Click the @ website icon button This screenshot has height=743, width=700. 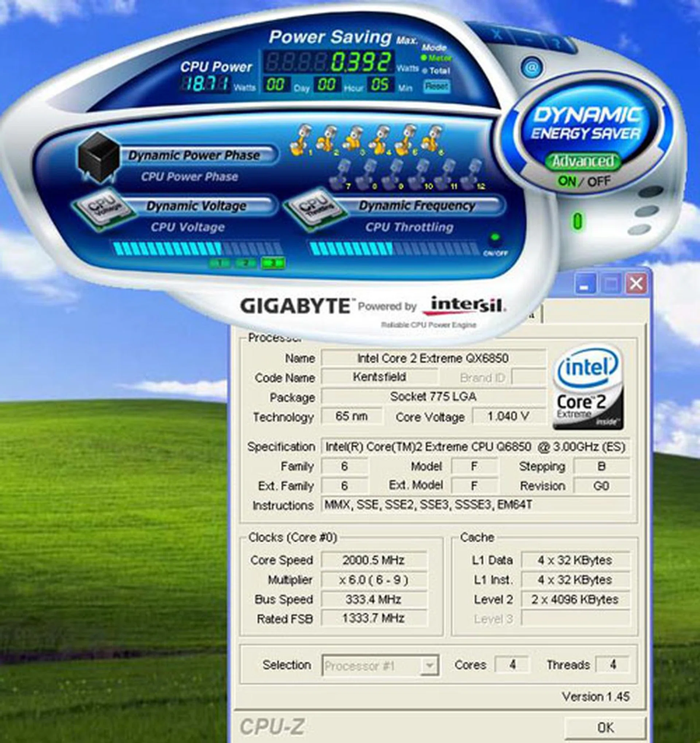tap(532, 68)
